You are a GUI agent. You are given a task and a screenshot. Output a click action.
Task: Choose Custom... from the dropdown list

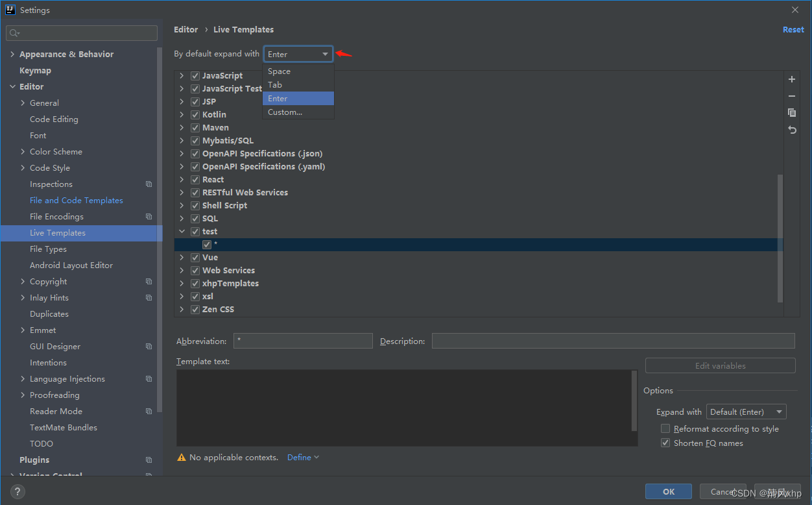tap(285, 112)
